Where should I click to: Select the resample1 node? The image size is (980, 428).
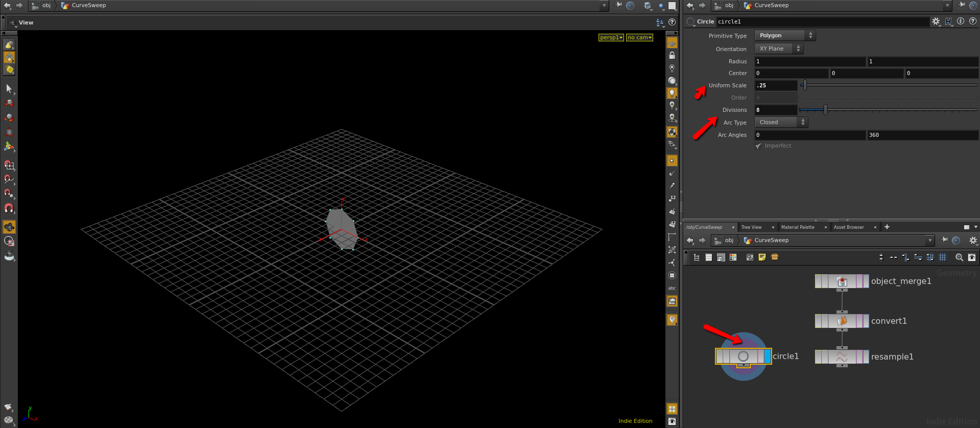coord(842,356)
